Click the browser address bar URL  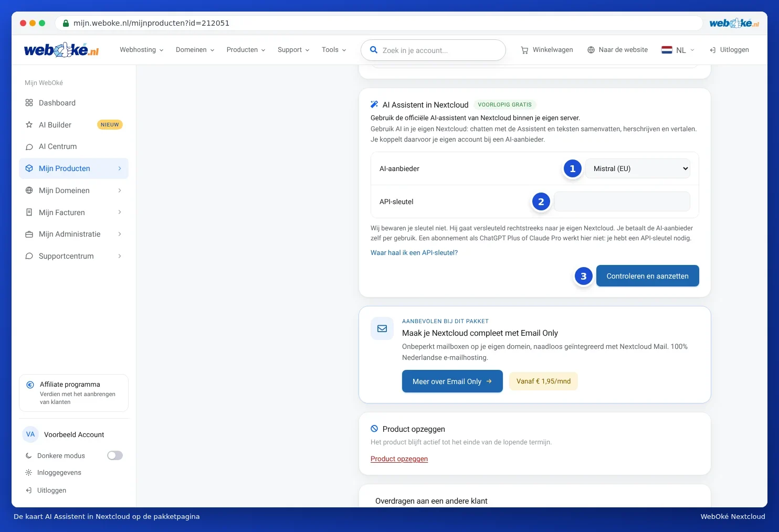coord(151,23)
